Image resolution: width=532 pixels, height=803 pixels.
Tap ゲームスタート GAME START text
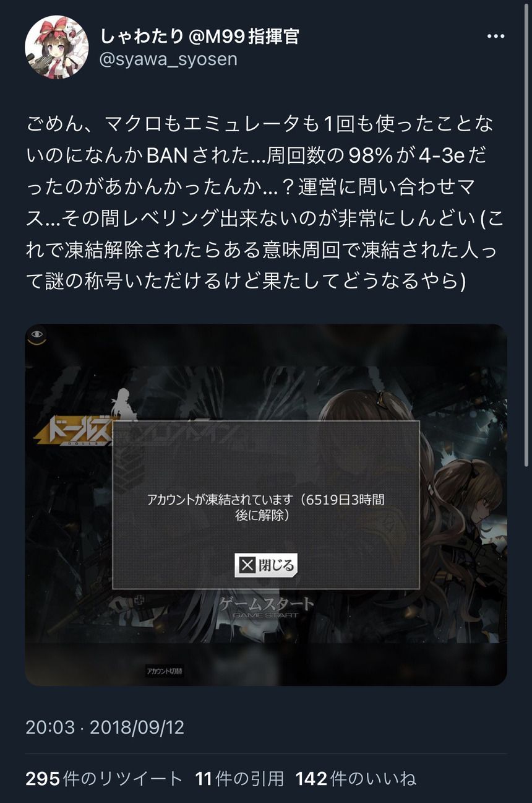click(x=266, y=607)
